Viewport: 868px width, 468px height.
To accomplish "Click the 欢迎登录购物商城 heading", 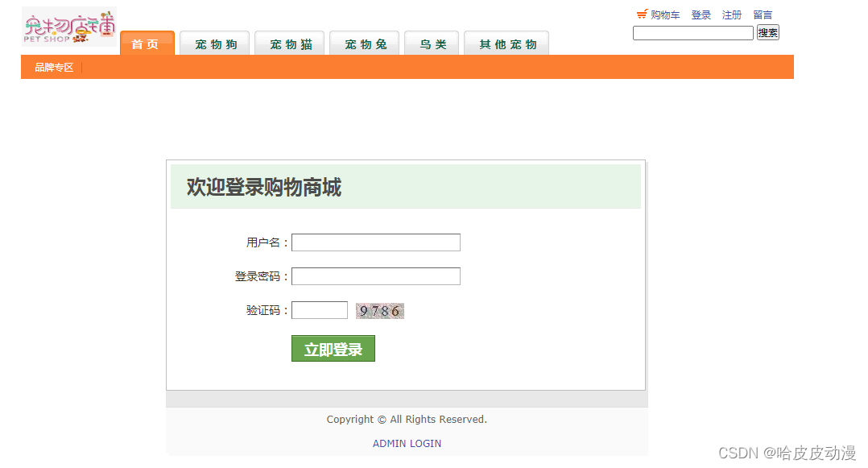I will tap(264, 187).
